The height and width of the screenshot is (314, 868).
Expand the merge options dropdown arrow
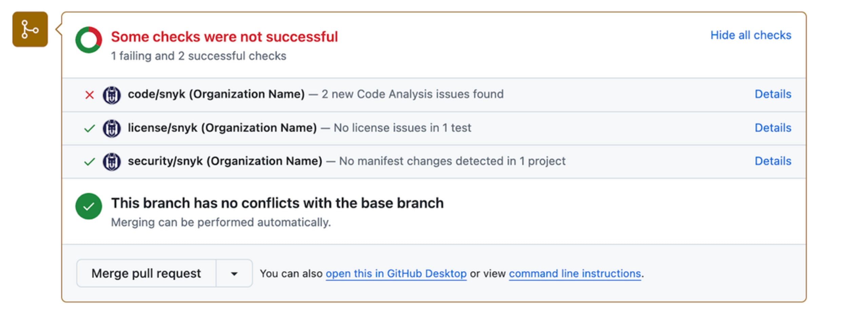click(234, 273)
